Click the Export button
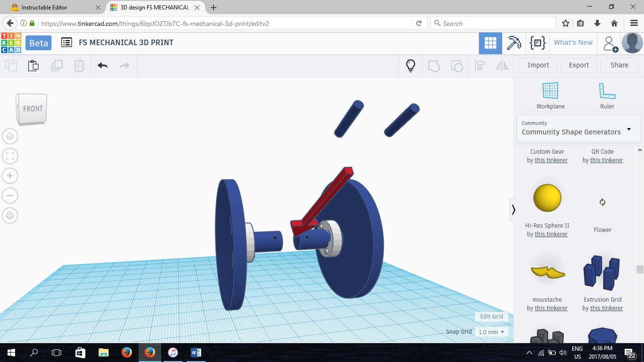The image size is (644, 362). (579, 66)
